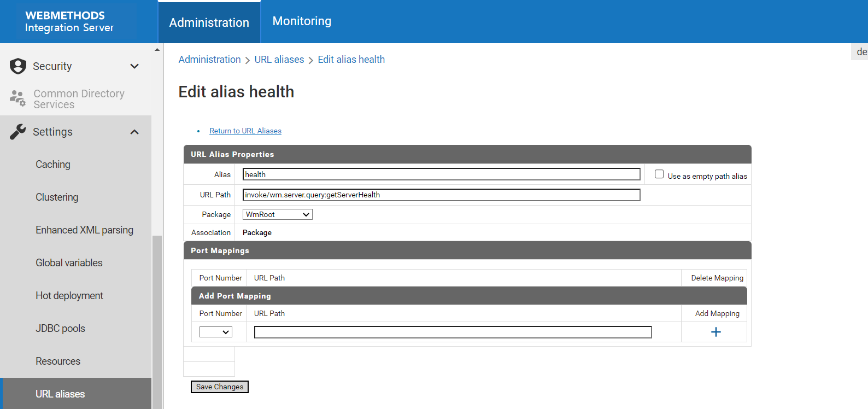Click the sidebar scrollbar thumb
Image resolution: width=868 pixels, height=409 pixels.
(x=157, y=322)
